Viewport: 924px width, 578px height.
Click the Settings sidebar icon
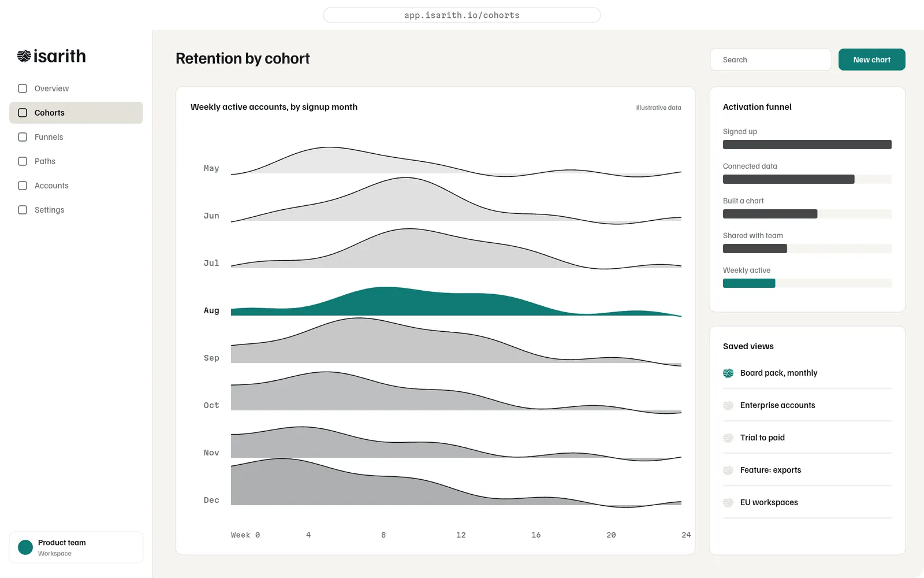coord(23,210)
